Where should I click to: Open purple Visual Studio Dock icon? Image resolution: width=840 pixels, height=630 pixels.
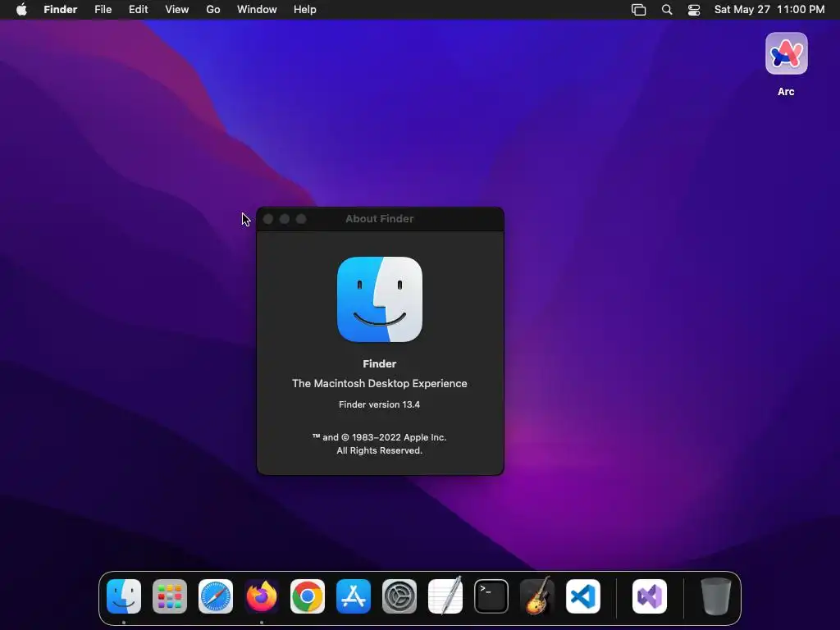[x=650, y=596]
